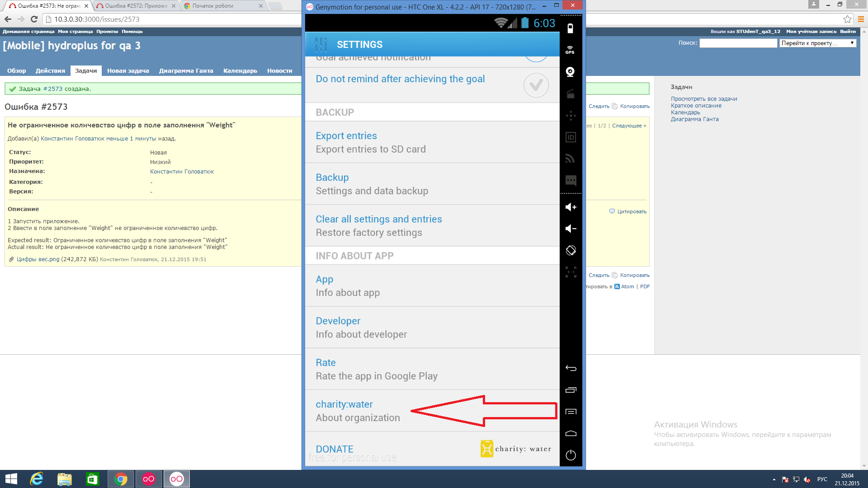
Task: Open attachment link 'Цифры вес.png'
Action: 38,259
